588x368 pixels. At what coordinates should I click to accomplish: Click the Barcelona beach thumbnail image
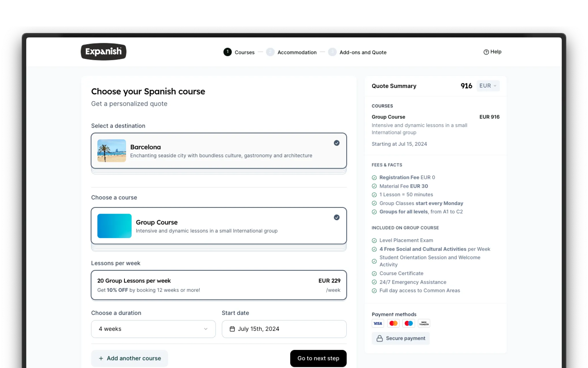[x=112, y=151]
